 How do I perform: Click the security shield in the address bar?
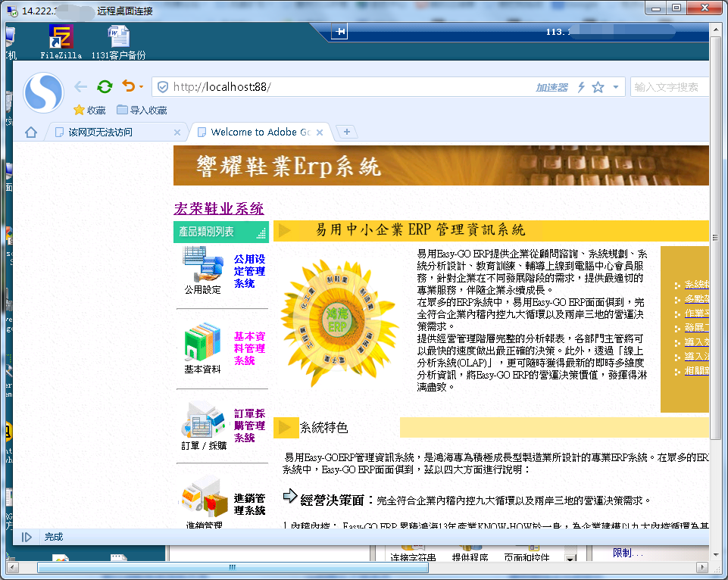163,87
